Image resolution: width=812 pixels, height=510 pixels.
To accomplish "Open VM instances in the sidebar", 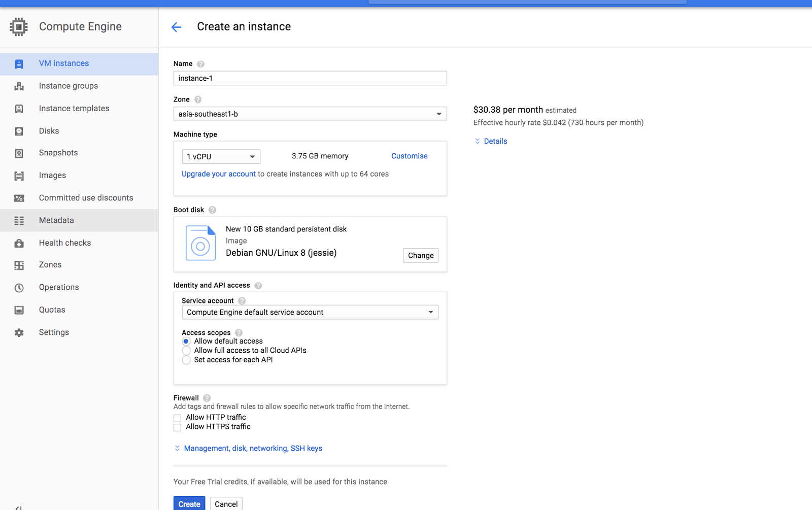I will (79, 64).
